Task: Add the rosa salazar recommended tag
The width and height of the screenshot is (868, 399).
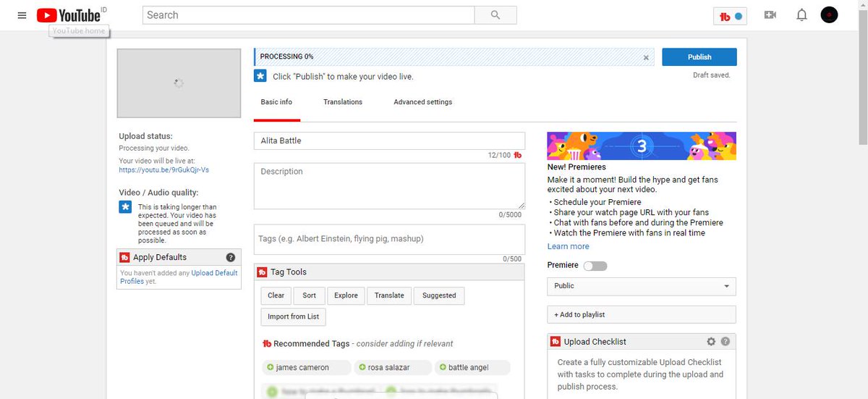Action: (x=393, y=368)
